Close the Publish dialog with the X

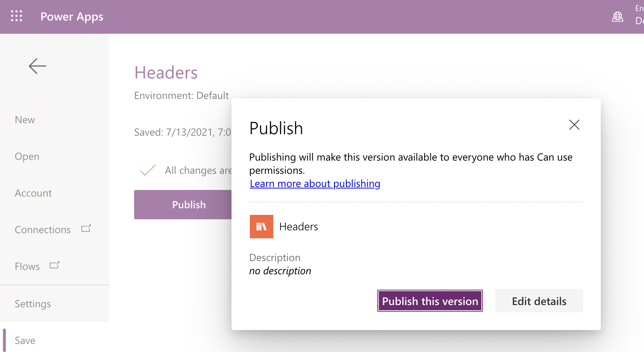[574, 125]
